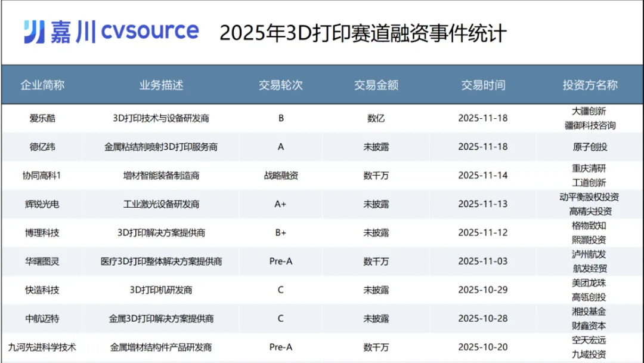
Task: Select the 数千万 amount for 协同高科1
Action: click(x=376, y=176)
